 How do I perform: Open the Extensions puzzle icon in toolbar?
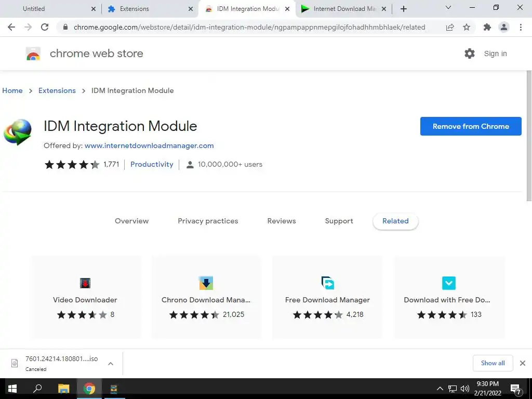point(487,27)
